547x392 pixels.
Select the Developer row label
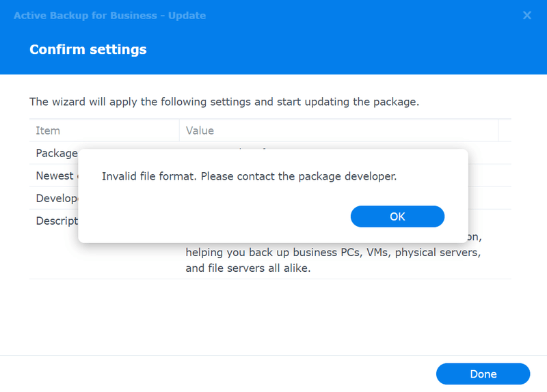[x=56, y=198]
